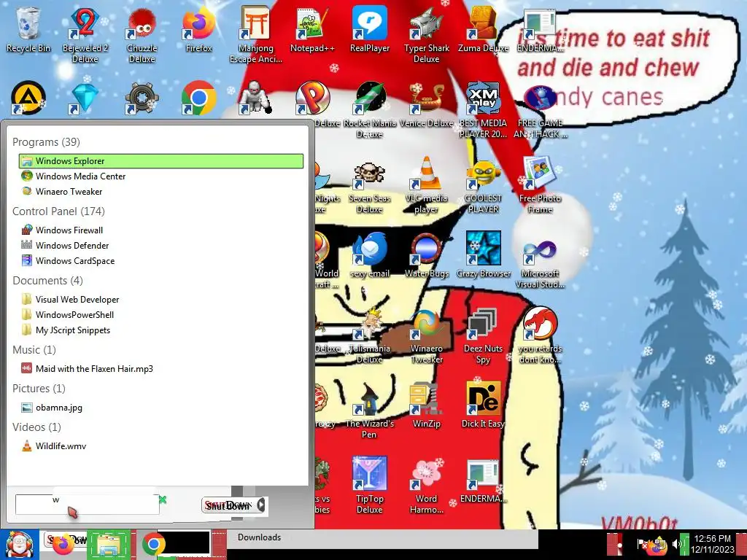Launch the Firefox desktop shortcut

[x=198, y=28]
